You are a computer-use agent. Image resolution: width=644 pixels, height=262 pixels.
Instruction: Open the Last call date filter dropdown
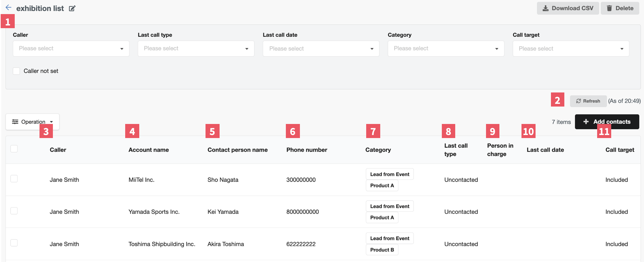pyautogui.click(x=321, y=49)
